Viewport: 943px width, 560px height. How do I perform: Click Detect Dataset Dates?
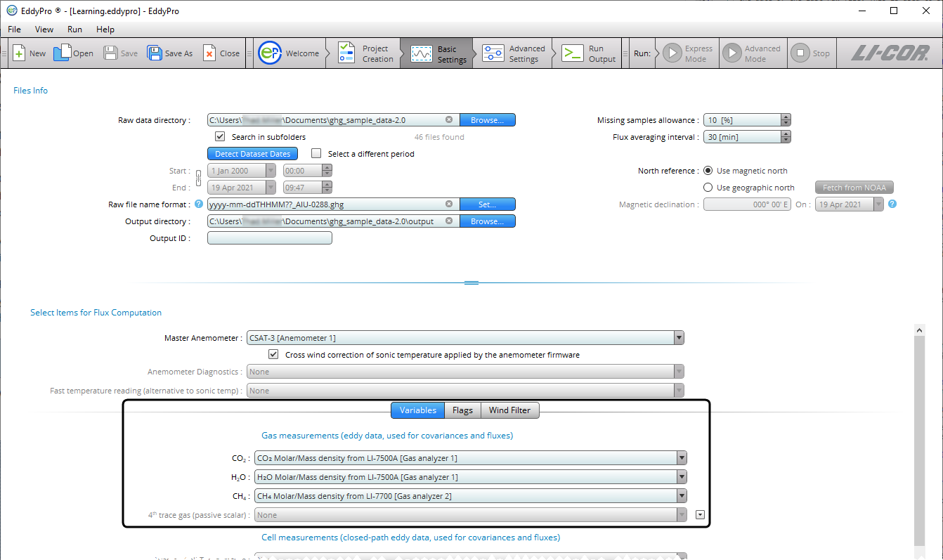252,154
